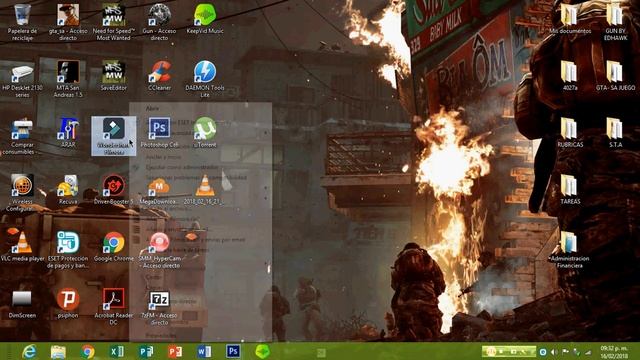Open the KeepVid Music desktop icon
This screenshot has height=360, width=640.
coord(205,19)
